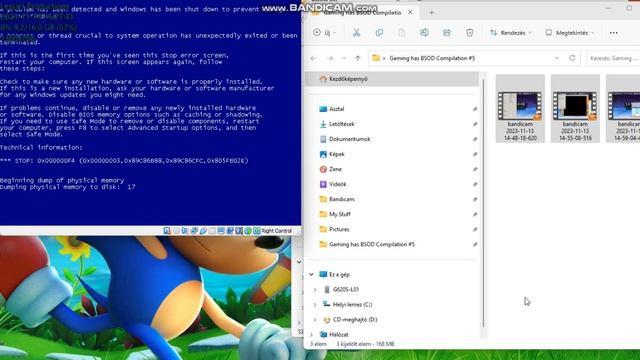Click the pin icon beside Dokumentumok
Screen dimensions: 640x360
click(x=475, y=139)
